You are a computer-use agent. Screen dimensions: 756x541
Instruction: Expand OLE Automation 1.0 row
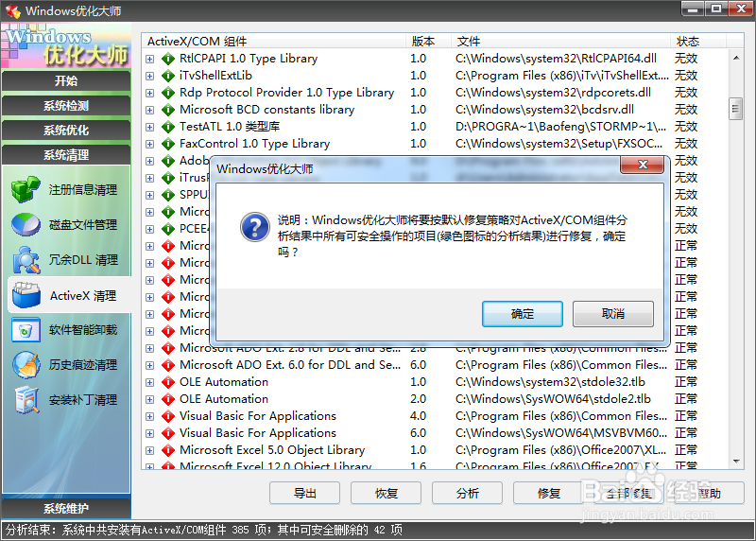[150, 382]
